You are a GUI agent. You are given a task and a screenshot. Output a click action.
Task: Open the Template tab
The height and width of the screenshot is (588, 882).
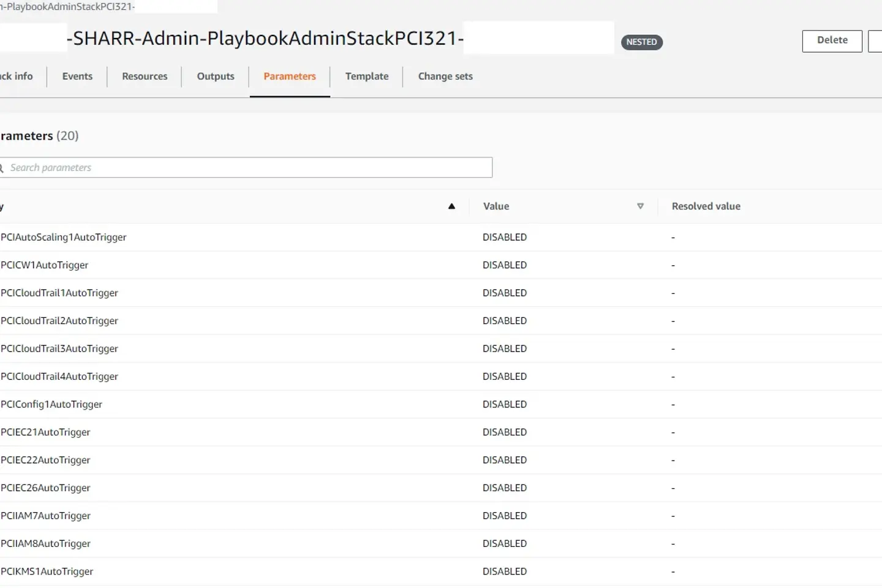(367, 77)
